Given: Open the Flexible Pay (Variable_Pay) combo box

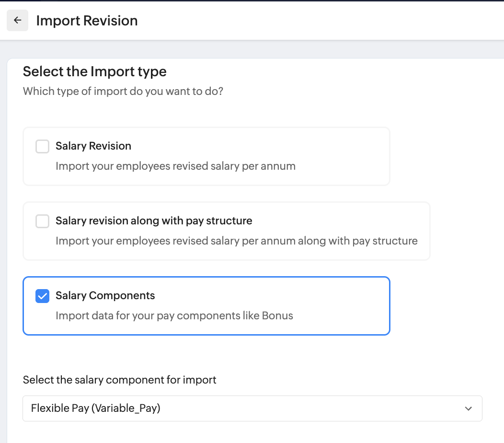Looking at the screenshot, I should coord(240,408).
